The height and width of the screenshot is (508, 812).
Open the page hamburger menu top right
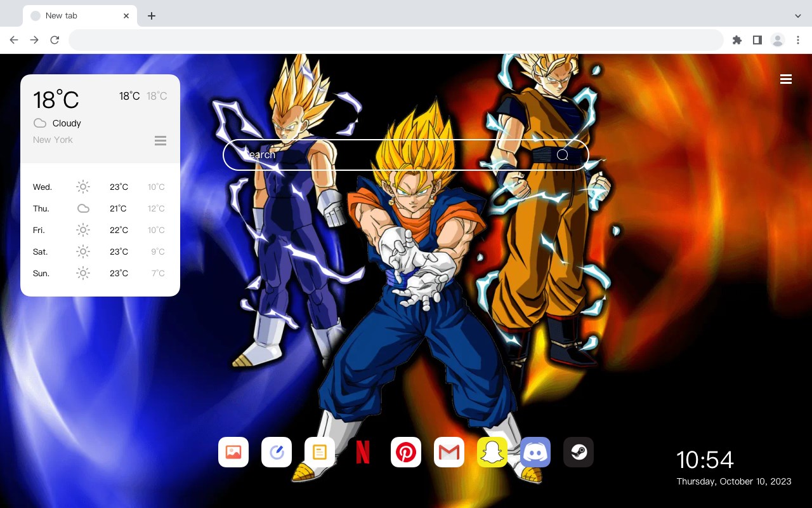(x=786, y=79)
